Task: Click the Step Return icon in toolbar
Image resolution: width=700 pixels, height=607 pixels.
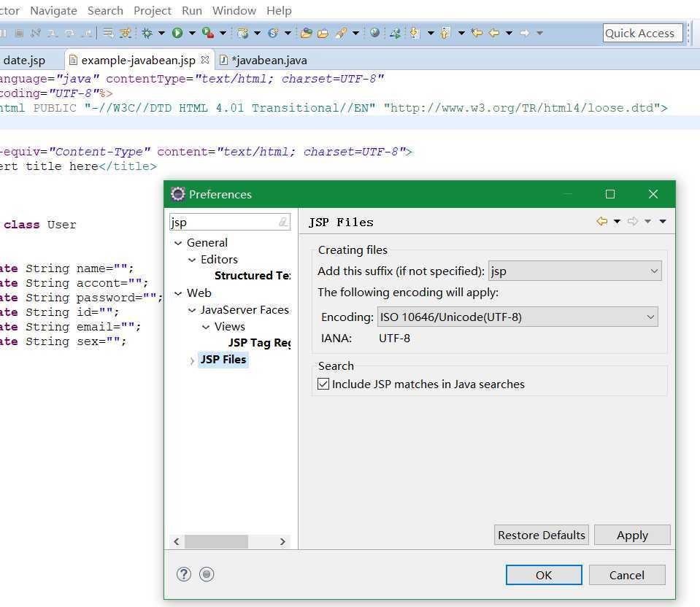Action: tap(87, 33)
